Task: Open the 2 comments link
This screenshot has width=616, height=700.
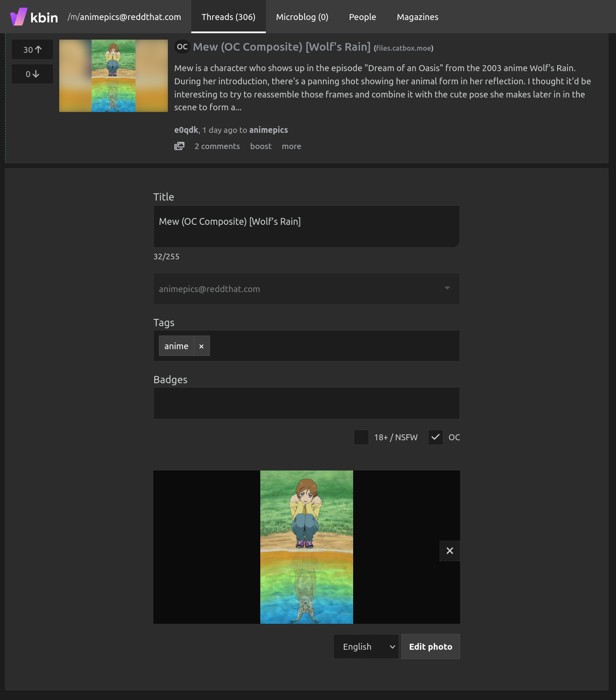Action: click(x=217, y=146)
